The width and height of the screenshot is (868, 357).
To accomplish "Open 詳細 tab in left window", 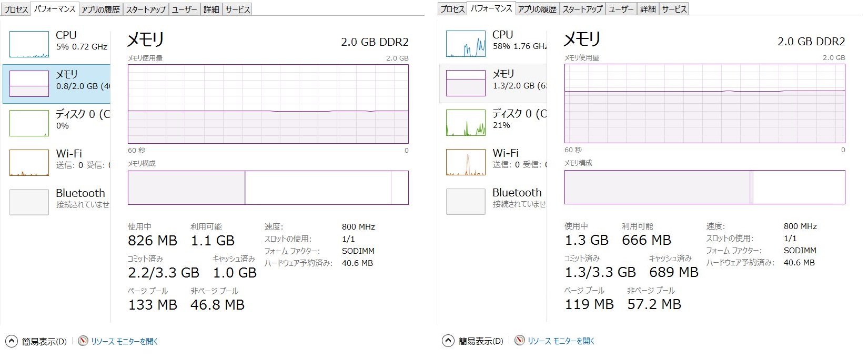I will pos(211,9).
